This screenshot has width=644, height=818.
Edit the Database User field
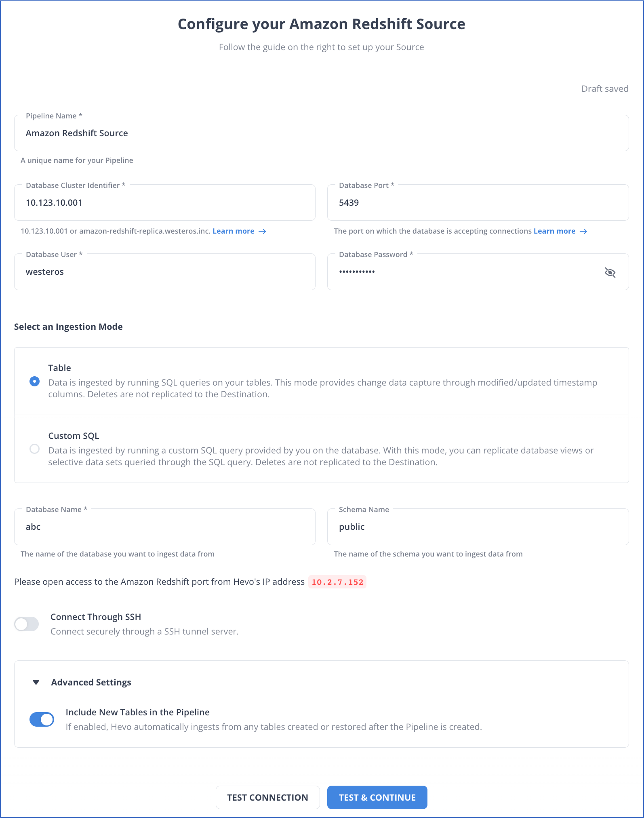click(x=165, y=272)
